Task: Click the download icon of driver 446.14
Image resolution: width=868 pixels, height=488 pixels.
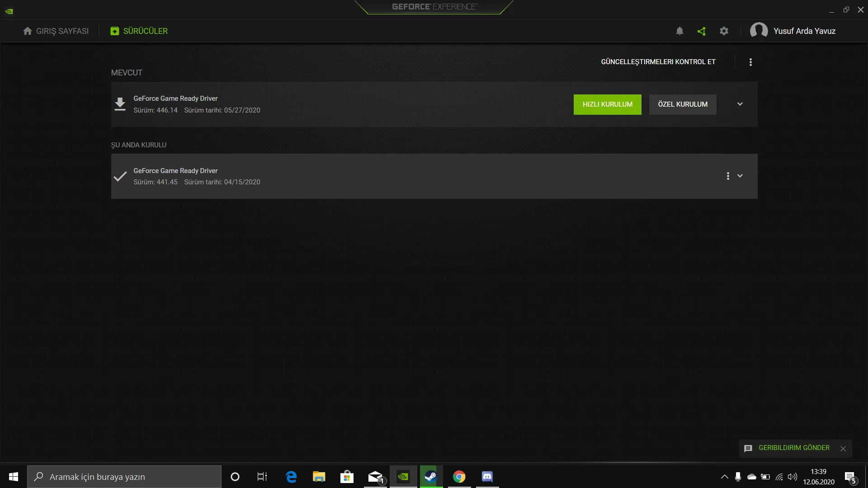Action: 120,104
